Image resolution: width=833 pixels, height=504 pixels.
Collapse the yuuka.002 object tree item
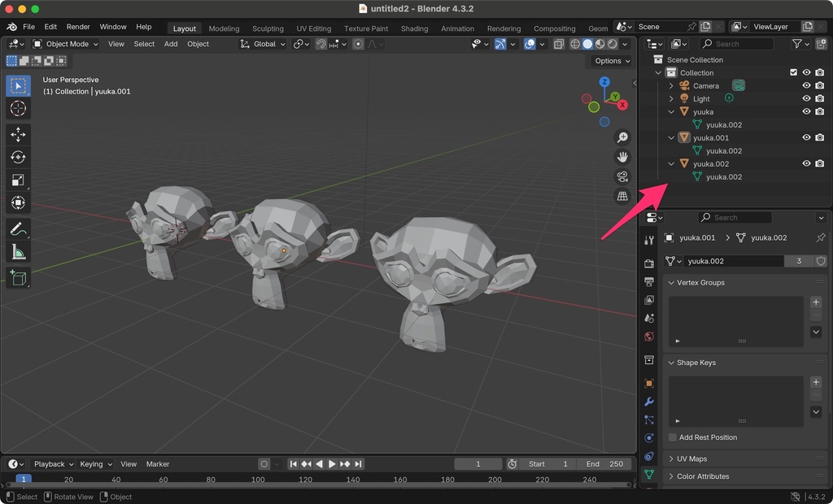(x=671, y=163)
